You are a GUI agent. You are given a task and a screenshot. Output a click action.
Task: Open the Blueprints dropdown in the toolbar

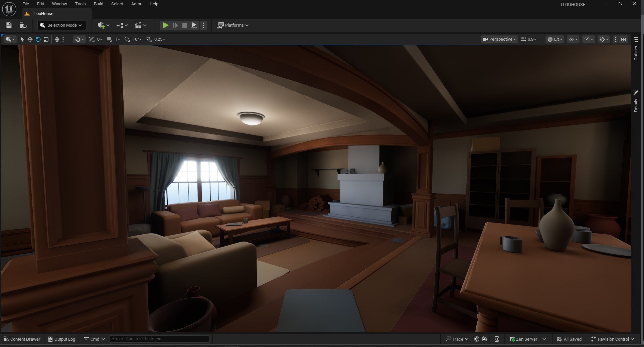pyautogui.click(x=122, y=25)
